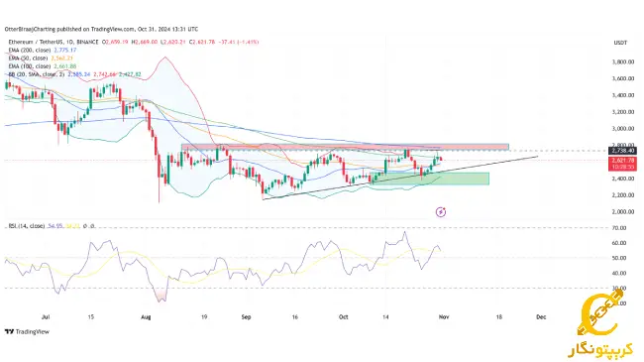Viewport: 644px width, 362px height.
Task: Click the TradingView logo at bottom left
Action: point(27,331)
